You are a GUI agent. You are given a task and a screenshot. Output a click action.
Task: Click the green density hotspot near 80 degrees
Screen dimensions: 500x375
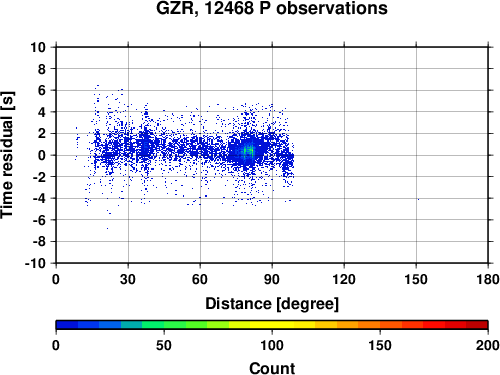pos(248,151)
